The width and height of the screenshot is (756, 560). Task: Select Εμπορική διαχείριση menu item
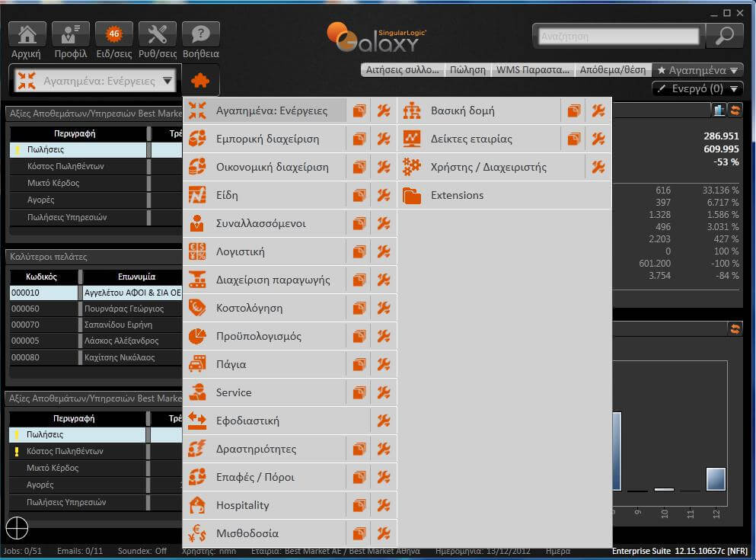(267, 139)
